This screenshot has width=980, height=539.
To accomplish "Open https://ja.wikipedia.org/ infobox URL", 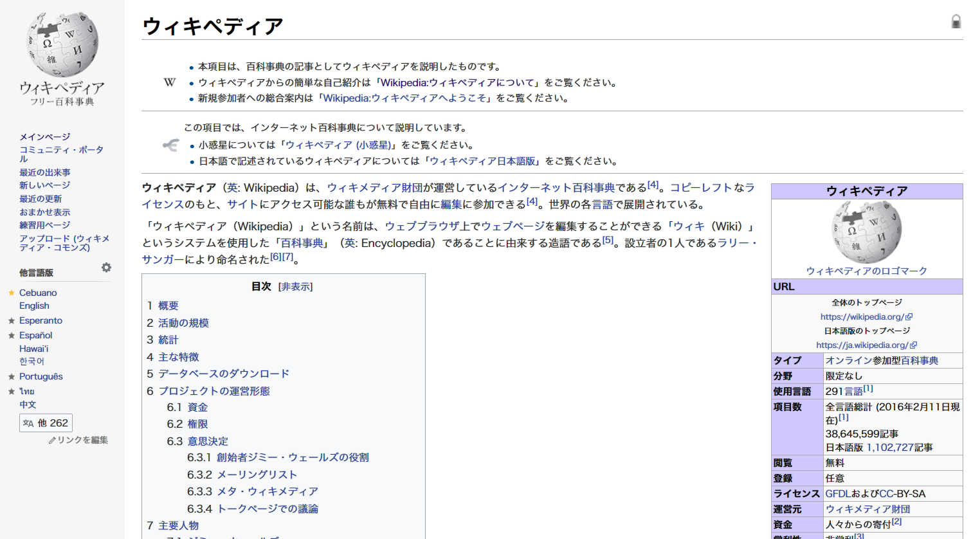I will [862, 345].
